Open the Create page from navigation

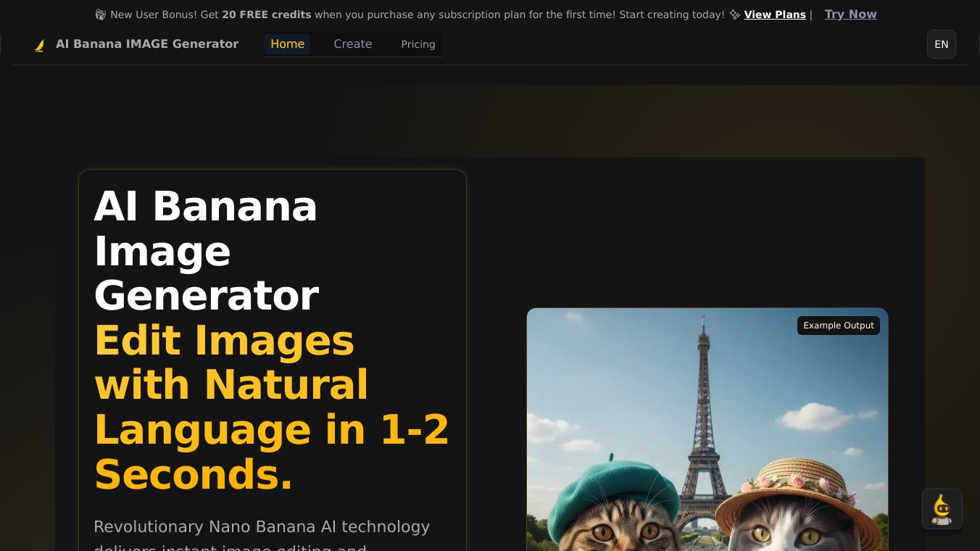[353, 44]
